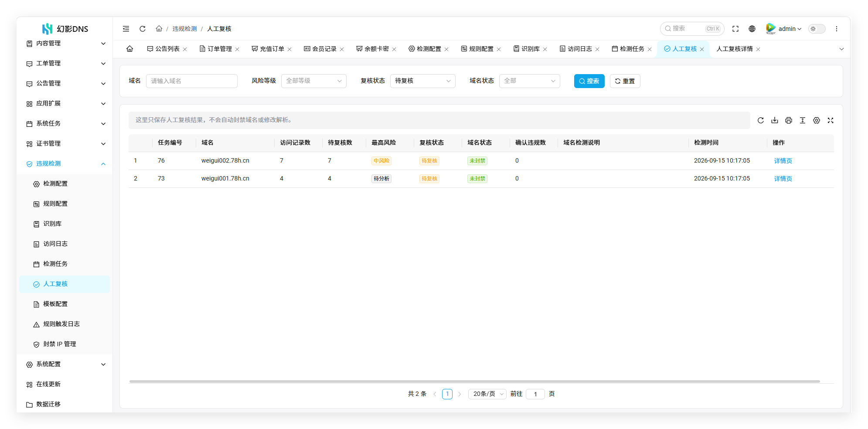Toggle the light/dark theme switch
Viewport: 868px width, 429px height.
[817, 29]
